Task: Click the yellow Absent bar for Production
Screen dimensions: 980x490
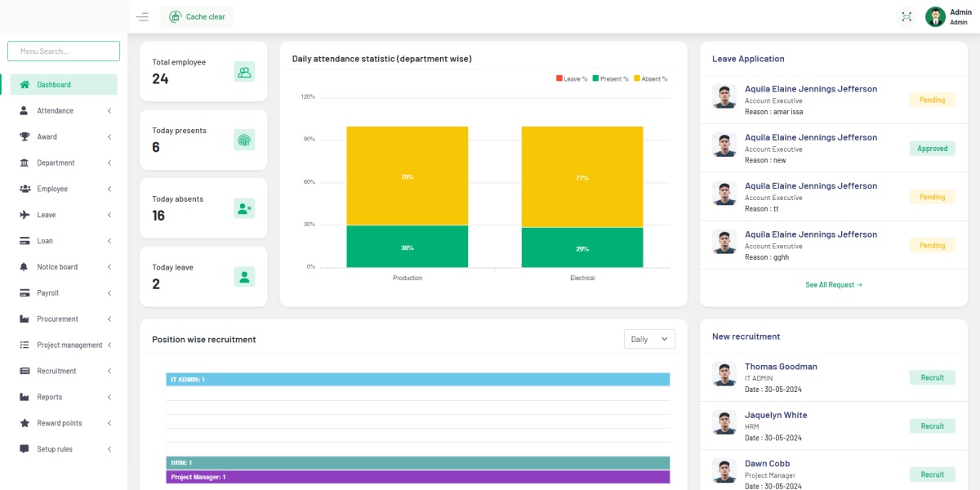Action: (x=408, y=176)
